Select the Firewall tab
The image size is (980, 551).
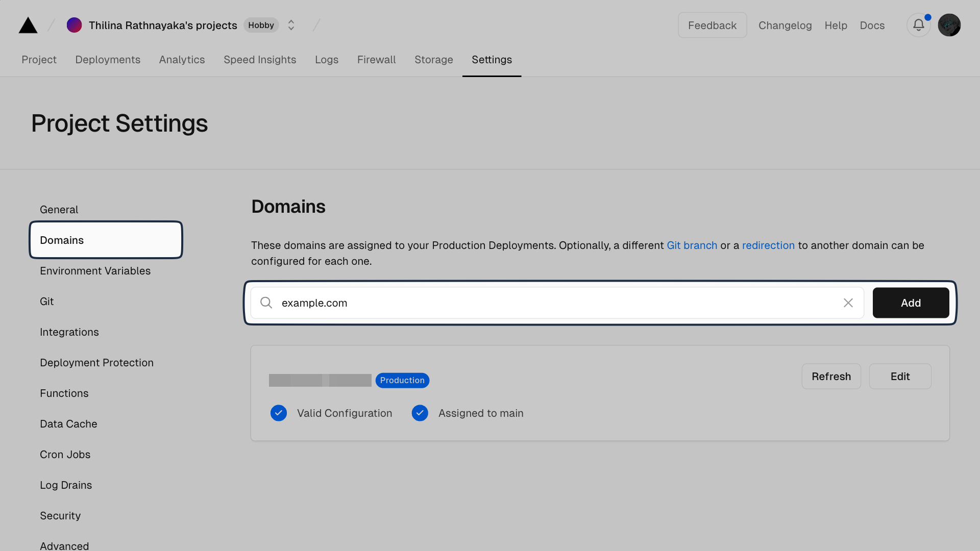377,60
